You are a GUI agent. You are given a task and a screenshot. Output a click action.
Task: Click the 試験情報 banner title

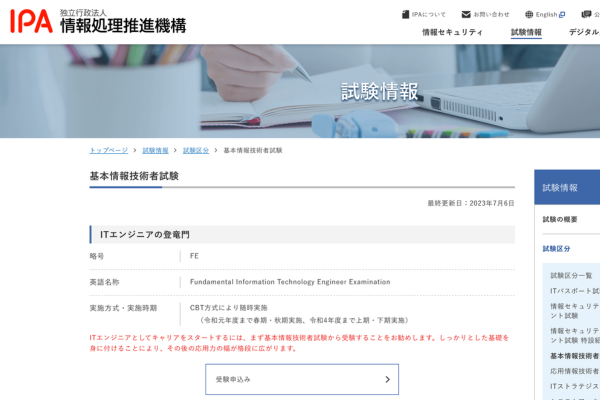point(380,92)
